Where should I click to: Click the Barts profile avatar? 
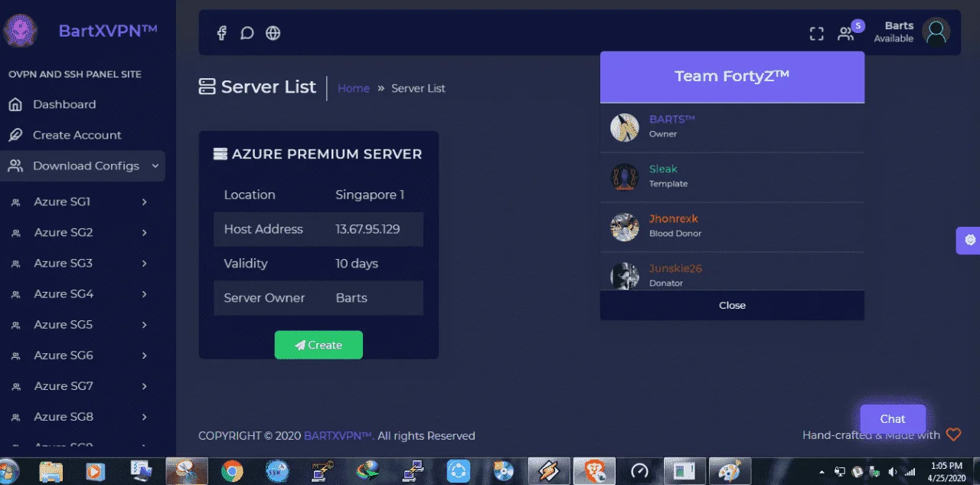[936, 31]
